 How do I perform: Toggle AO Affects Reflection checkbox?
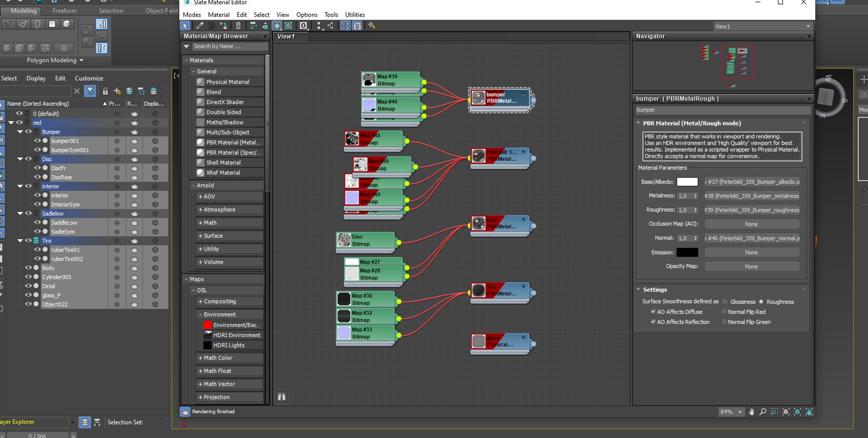click(x=653, y=322)
